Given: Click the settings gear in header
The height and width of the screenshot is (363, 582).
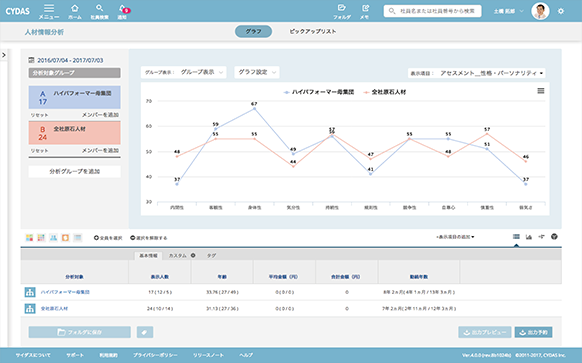Looking at the screenshot, I should point(560,11).
